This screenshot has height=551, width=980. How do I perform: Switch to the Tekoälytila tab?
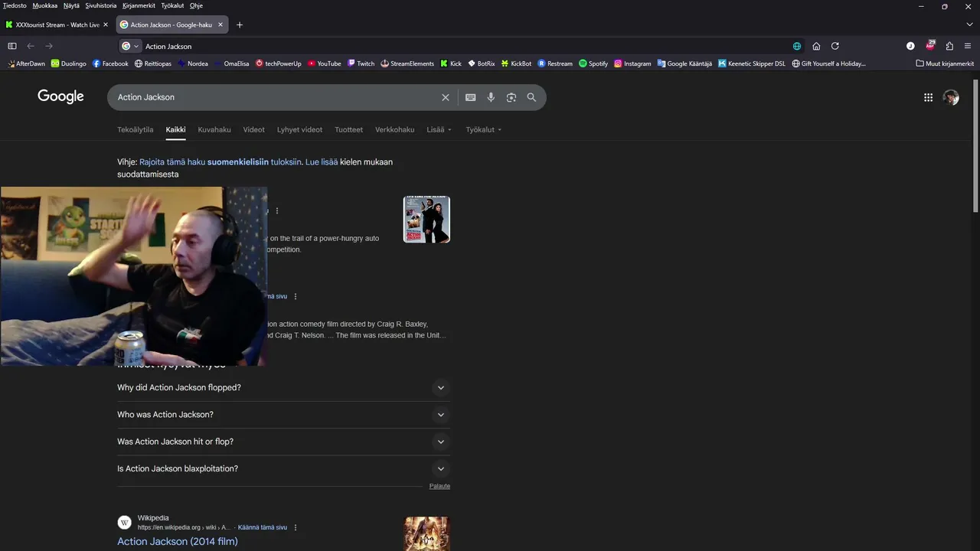point(135,129)
